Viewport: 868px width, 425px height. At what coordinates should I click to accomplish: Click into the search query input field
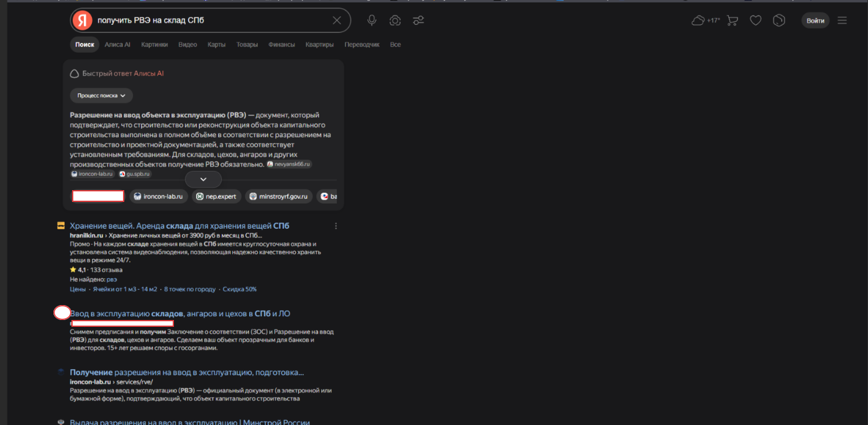click(x=211, y=21)
